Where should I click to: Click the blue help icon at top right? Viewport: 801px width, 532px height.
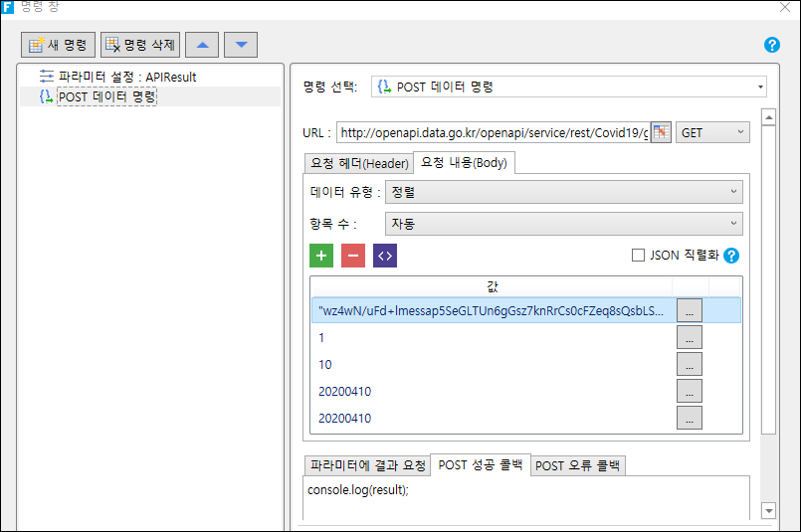click(x=772, y=45)
